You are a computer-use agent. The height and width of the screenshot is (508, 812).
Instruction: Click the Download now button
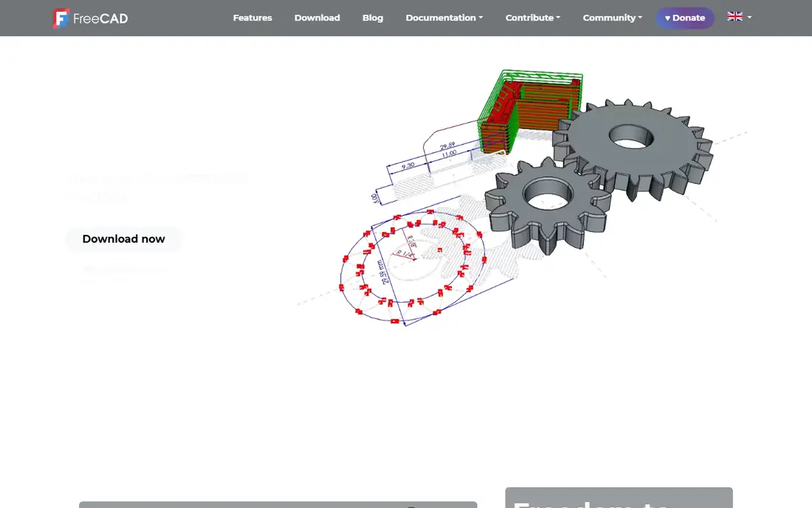123,238
